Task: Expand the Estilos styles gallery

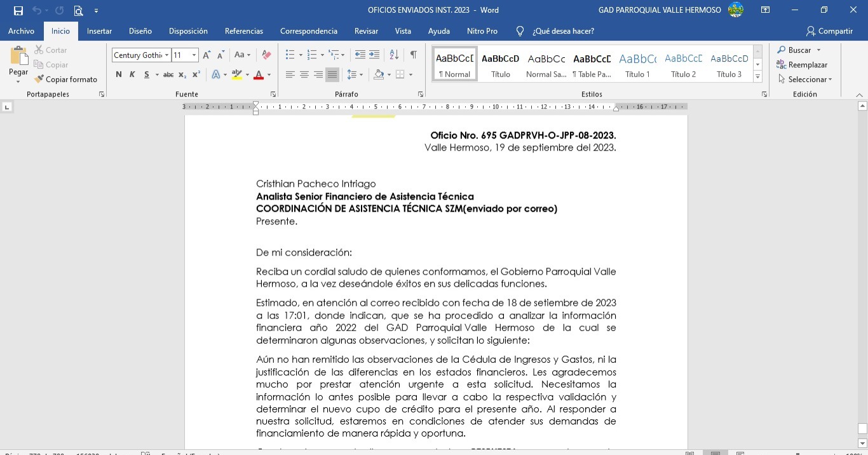Action: point(757,77)
